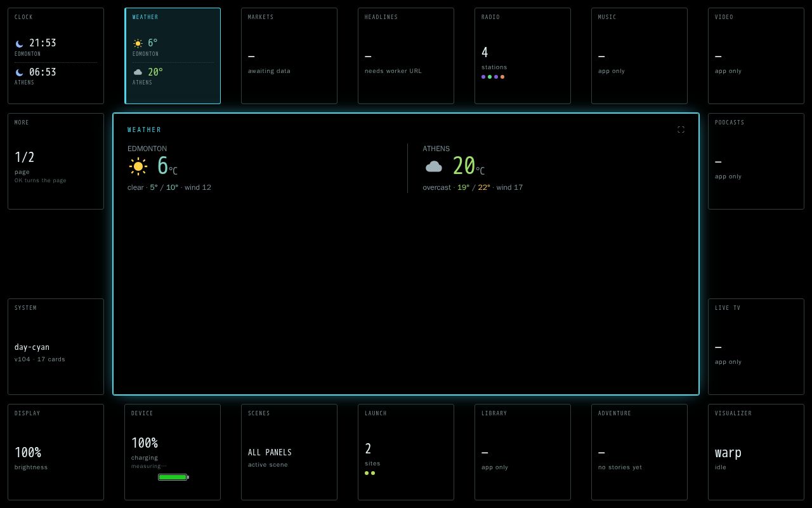Click the cloud icon beside Athens 20°C
The height and width of the screenshot is (508, 812).
(x=434, y=166)
